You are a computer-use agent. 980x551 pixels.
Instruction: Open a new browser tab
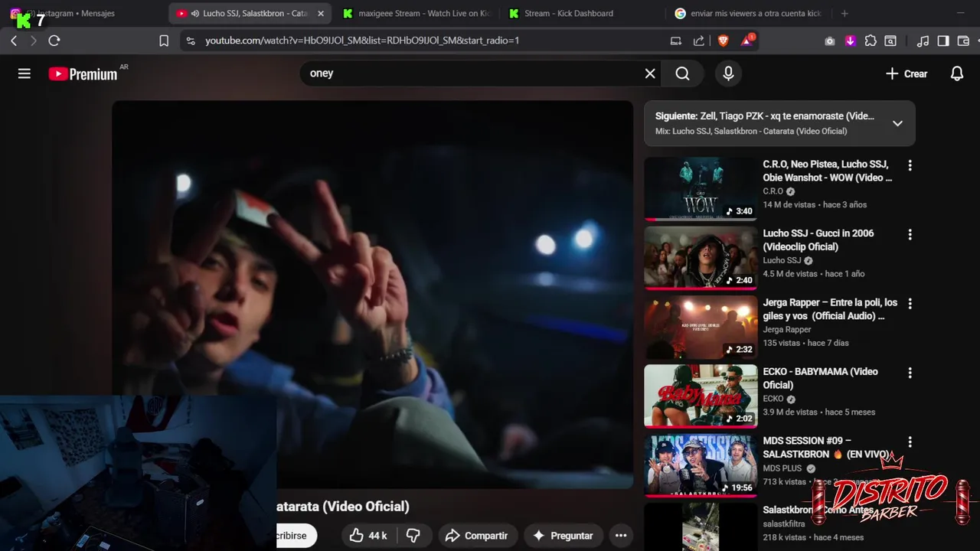(844, 13)
